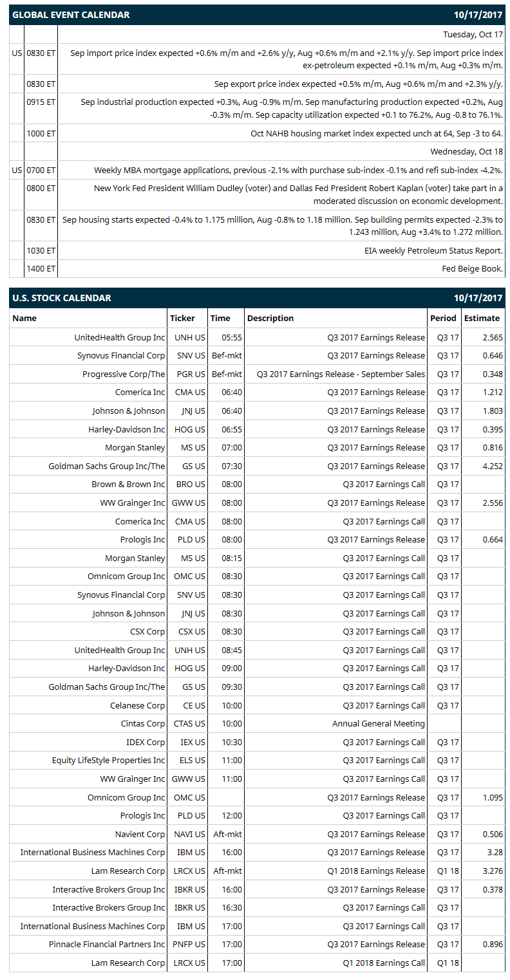Click the estimate value 4.252
This screenshot has height=980, width=510.
(x=493, y=466)
